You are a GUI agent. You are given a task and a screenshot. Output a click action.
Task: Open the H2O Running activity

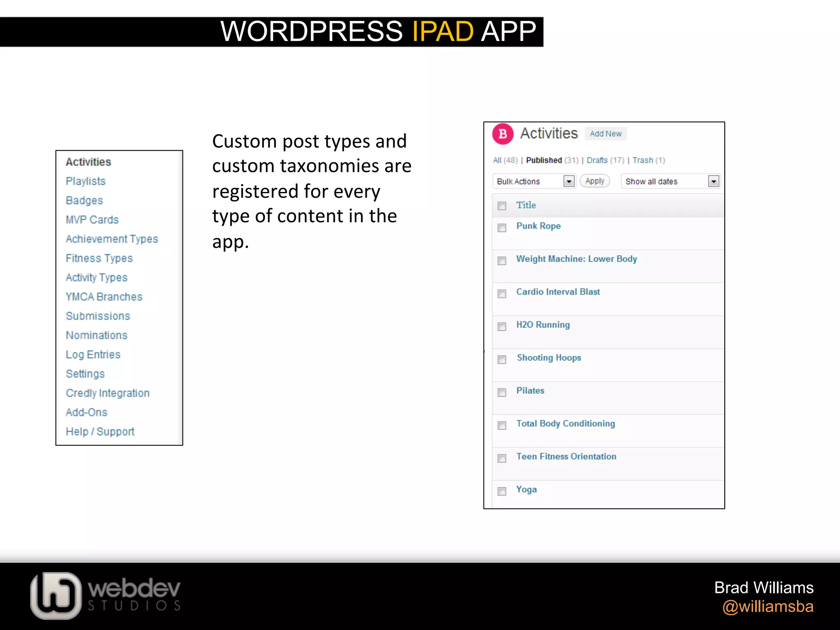pyautogui.click(x=543, y=325)
